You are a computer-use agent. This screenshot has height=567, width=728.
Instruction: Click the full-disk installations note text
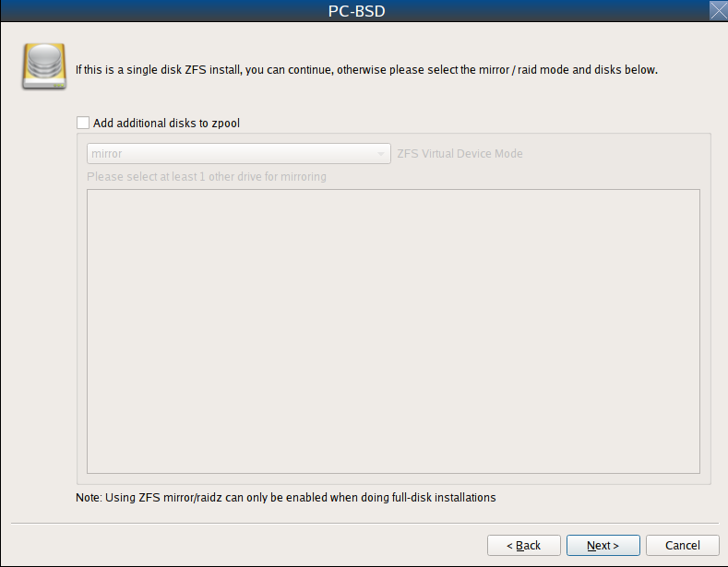click(x=285, y=498)
